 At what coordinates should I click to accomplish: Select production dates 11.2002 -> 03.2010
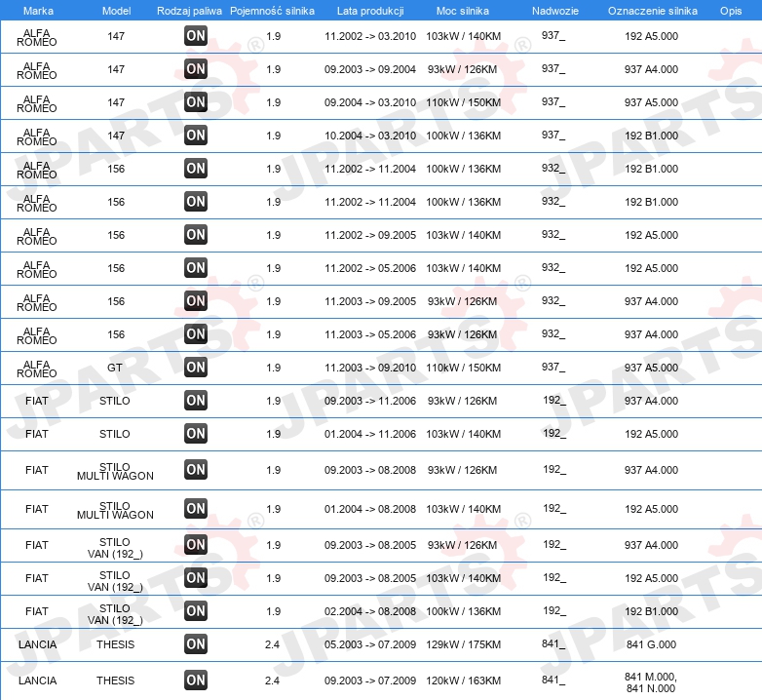coord(370,36)
